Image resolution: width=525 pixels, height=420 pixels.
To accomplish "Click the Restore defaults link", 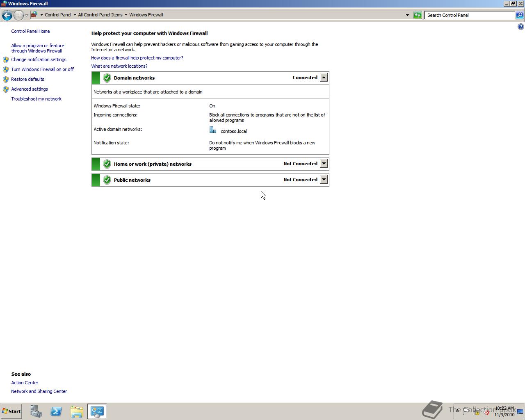I will pyautogui.click(x=27, y=79).
